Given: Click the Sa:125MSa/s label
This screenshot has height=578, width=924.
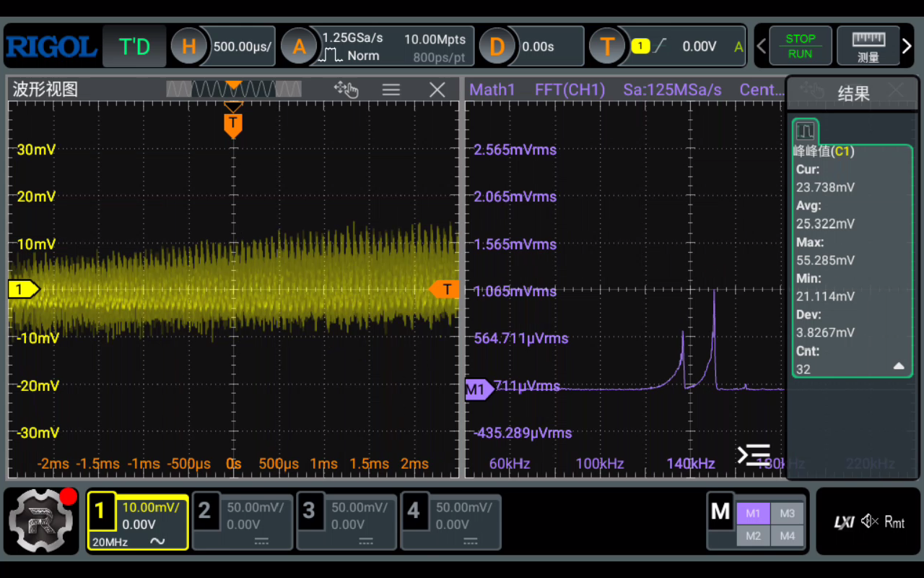Looking at the screenshot, I should (x=672, y=90).
